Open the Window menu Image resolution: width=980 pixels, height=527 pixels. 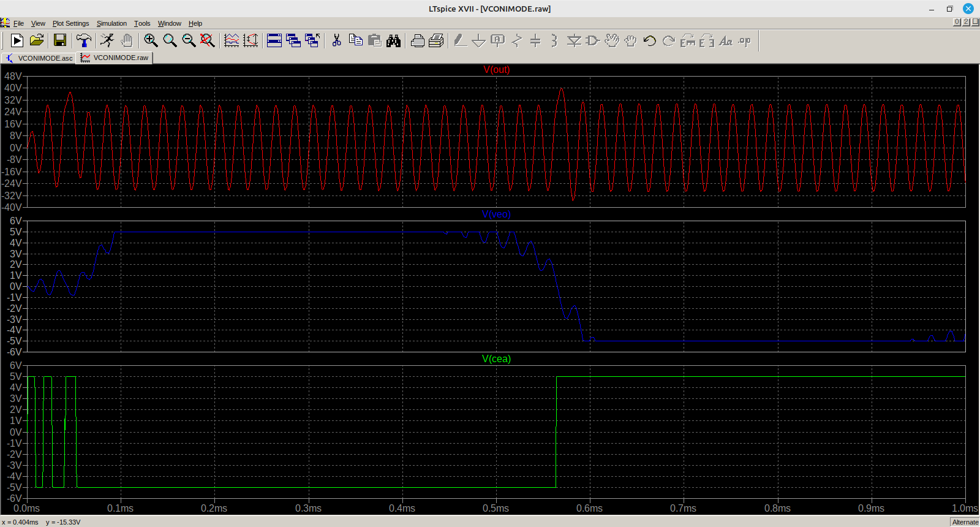pos(170,23)
